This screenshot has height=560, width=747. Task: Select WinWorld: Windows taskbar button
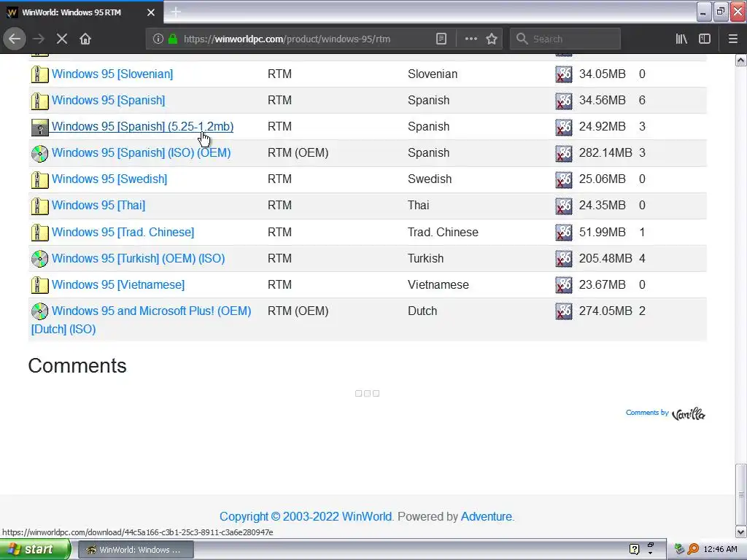point(135,550)
